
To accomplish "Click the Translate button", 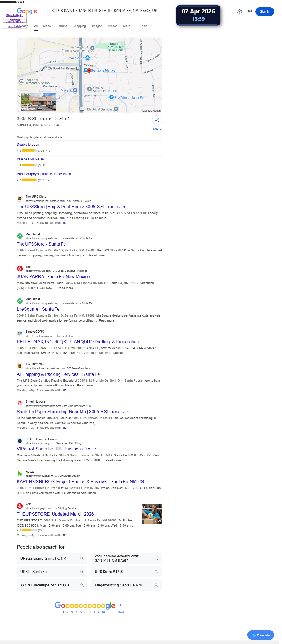I will 261,635.
